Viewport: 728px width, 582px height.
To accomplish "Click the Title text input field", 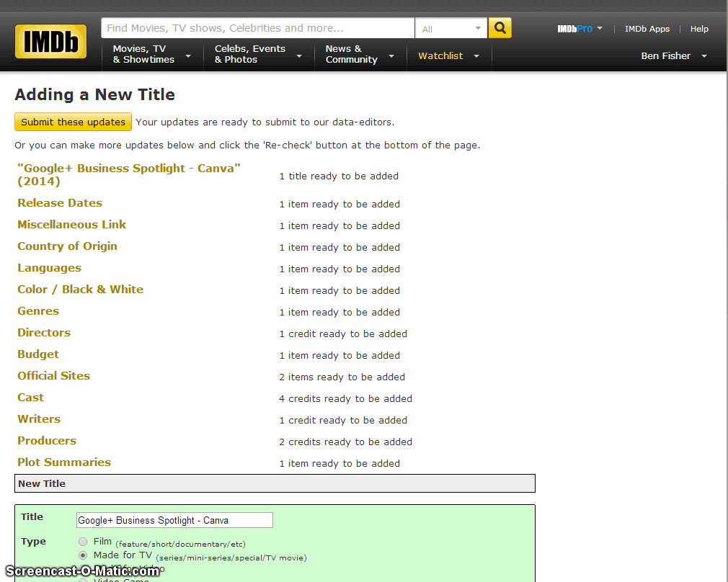I will 174,520.
